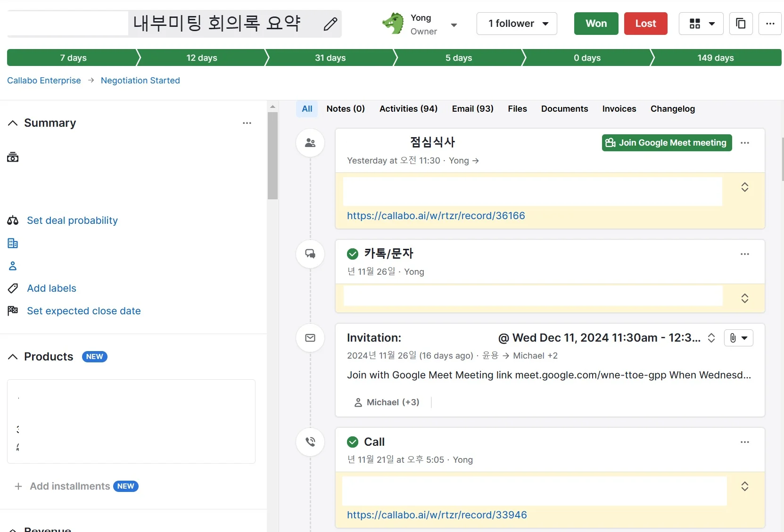Click the Join Google Meet meeting button
784x532 pixels.
666,143
